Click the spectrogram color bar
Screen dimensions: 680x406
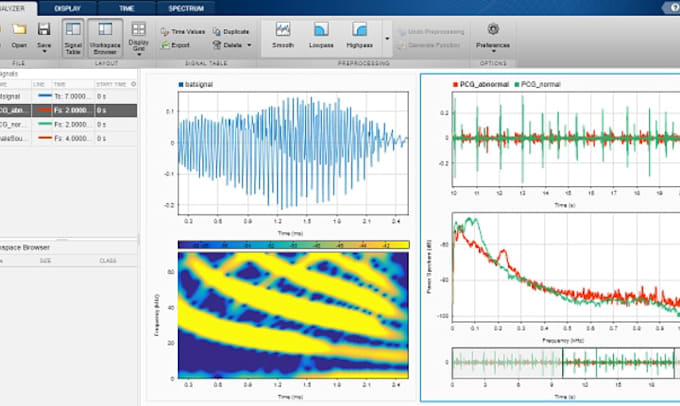[294, 245]
